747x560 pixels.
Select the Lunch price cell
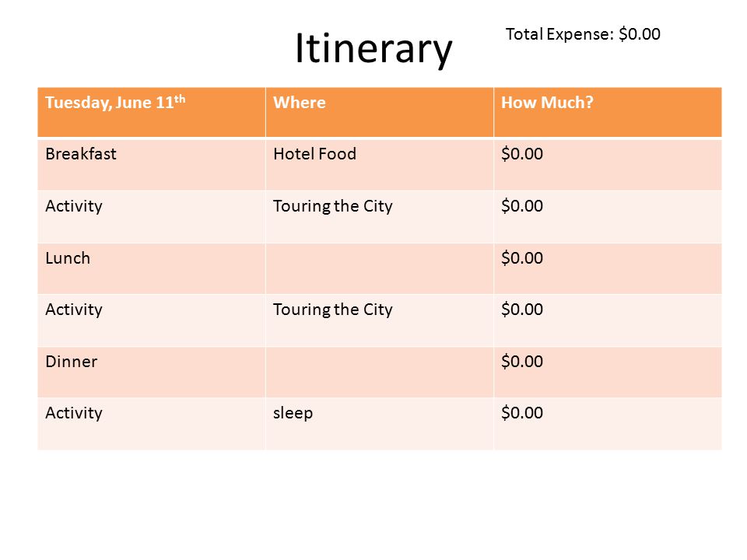[x=608, y=268]
